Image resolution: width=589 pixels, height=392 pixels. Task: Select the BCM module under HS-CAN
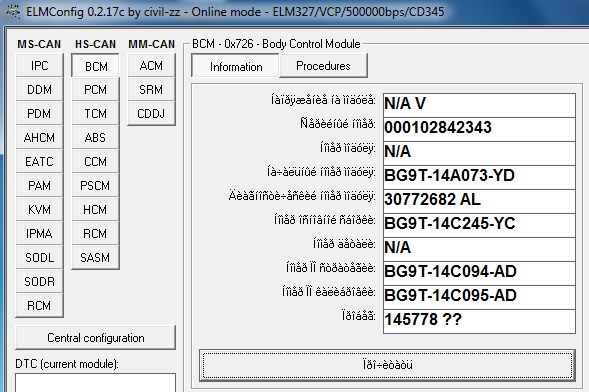95,66
